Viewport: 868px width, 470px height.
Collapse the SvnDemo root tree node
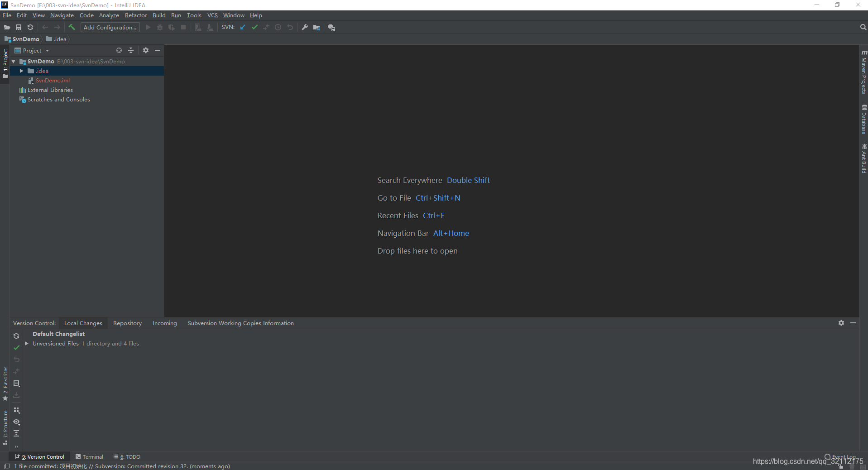tap(14, 61)
